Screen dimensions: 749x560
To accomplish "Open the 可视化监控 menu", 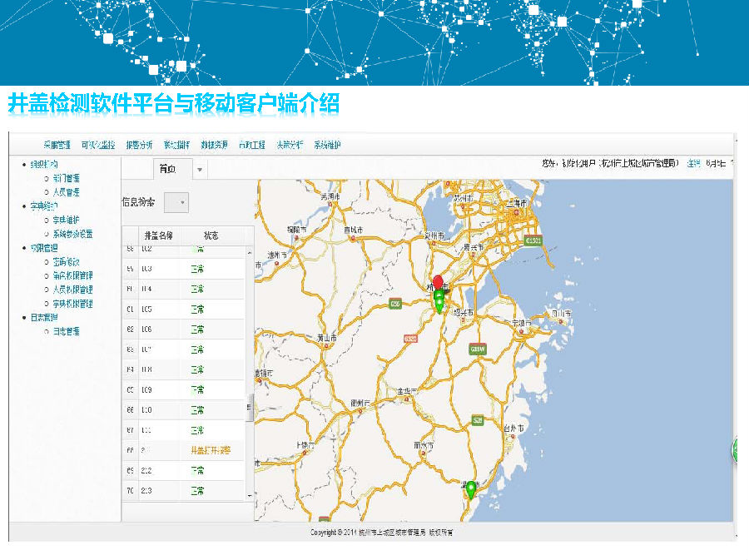I will click(98, 145).
